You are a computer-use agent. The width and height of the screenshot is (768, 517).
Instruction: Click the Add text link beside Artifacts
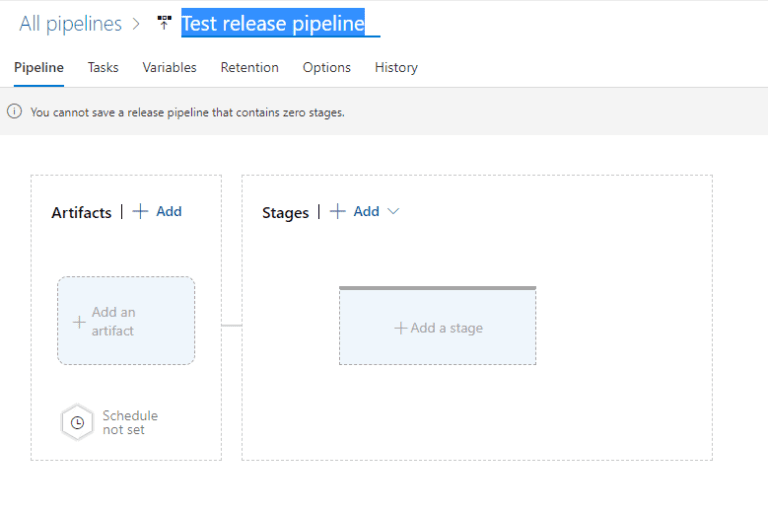(x=169, y=211)
